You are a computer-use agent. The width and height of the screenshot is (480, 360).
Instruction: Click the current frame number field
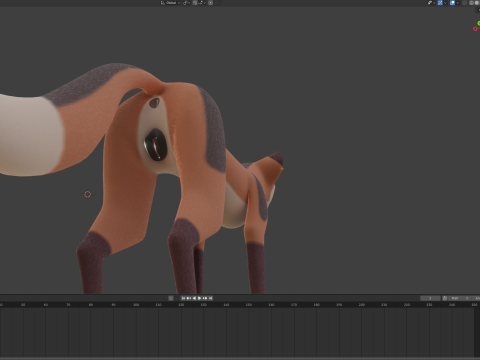point(430,298)
